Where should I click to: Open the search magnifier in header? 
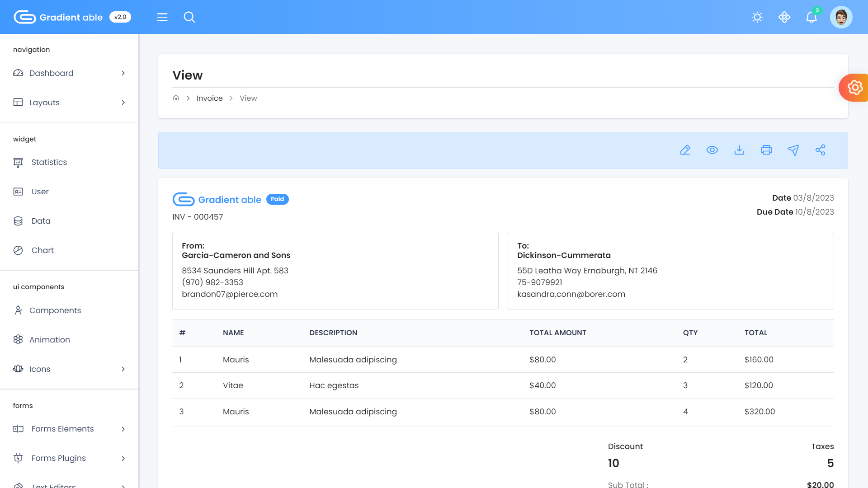coord(189,17)
